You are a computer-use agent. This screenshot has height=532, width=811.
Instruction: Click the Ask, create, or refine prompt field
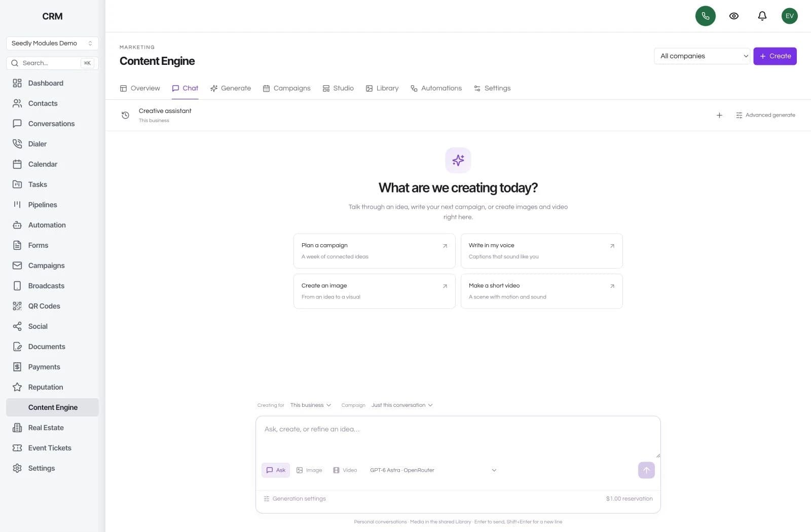coord(458,437)
